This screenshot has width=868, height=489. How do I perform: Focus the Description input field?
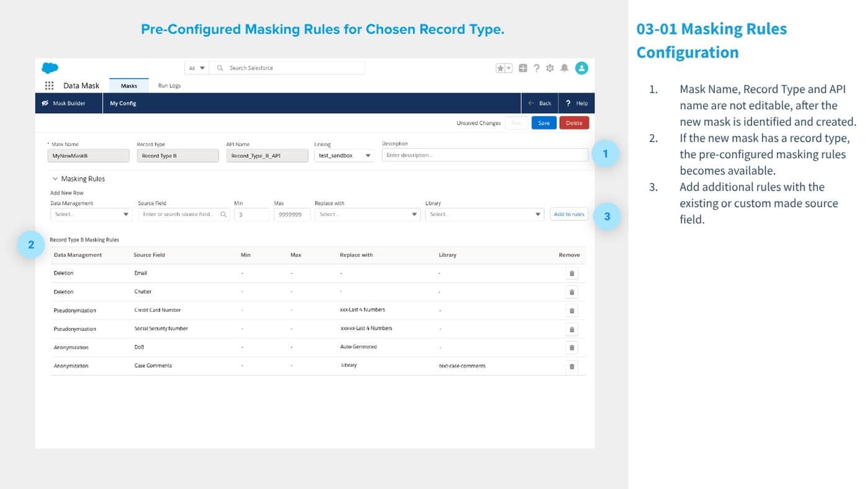click(x=485, y=155)
